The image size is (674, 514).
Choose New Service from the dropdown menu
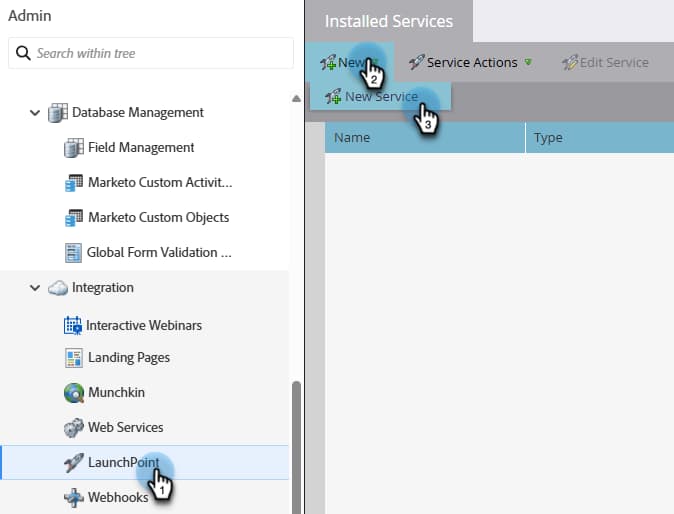pos(380,97)
